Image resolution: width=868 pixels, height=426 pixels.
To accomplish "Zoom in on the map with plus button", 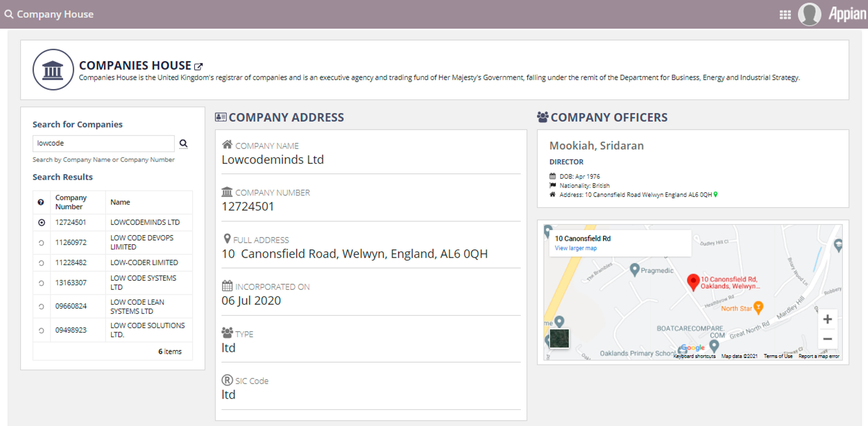I will (828, 319).
